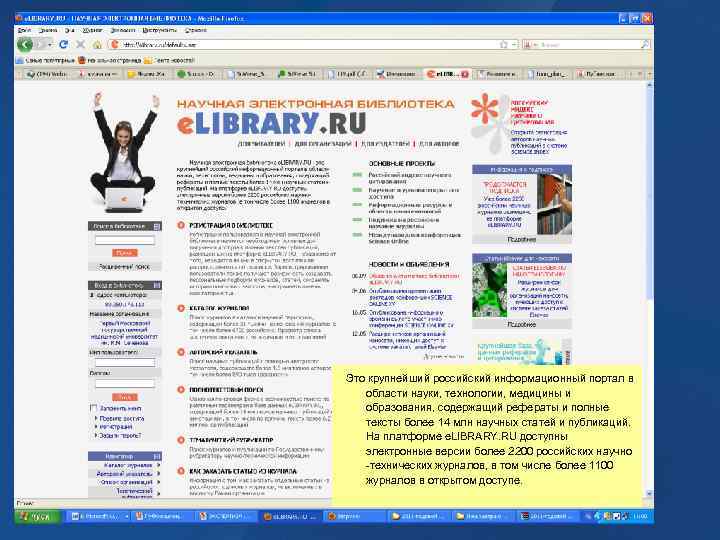
Task: Open the ДЛЯ ИЗДАТЕЛЕЙ navigation link
Action: pyautogui.click(x=385, y=144)
